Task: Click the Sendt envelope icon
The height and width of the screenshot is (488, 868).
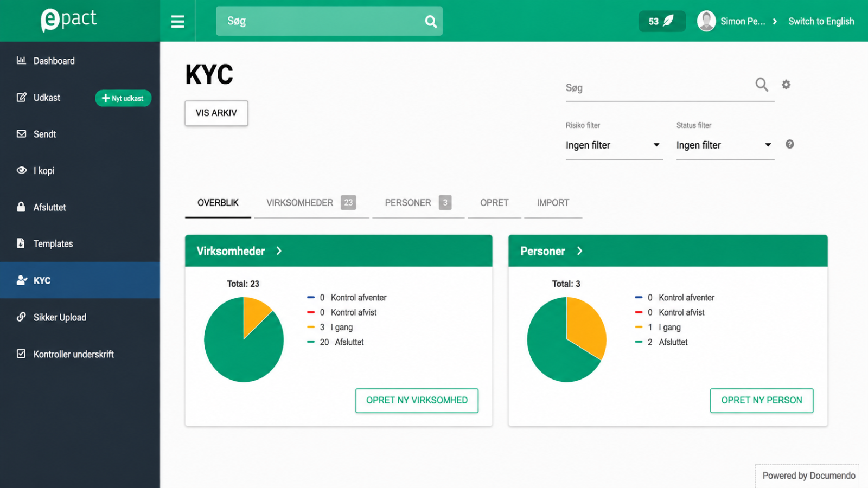Action: pos(21,133)
